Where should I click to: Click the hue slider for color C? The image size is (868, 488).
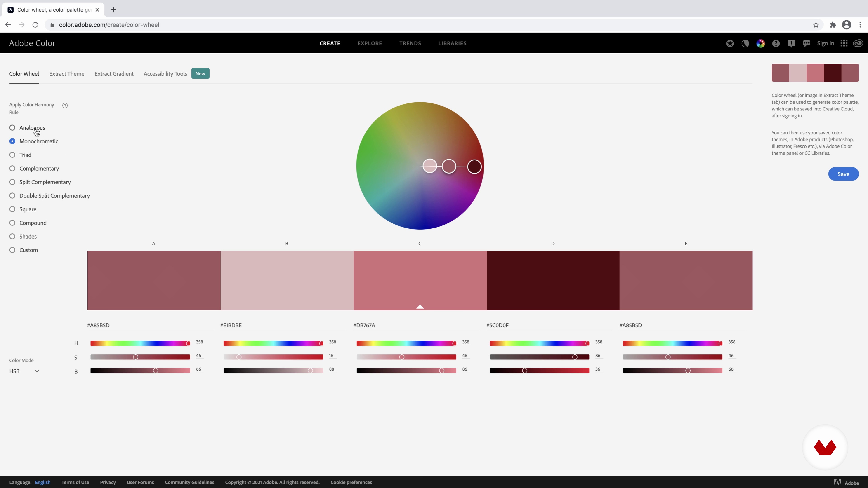(x=406, y=343)
